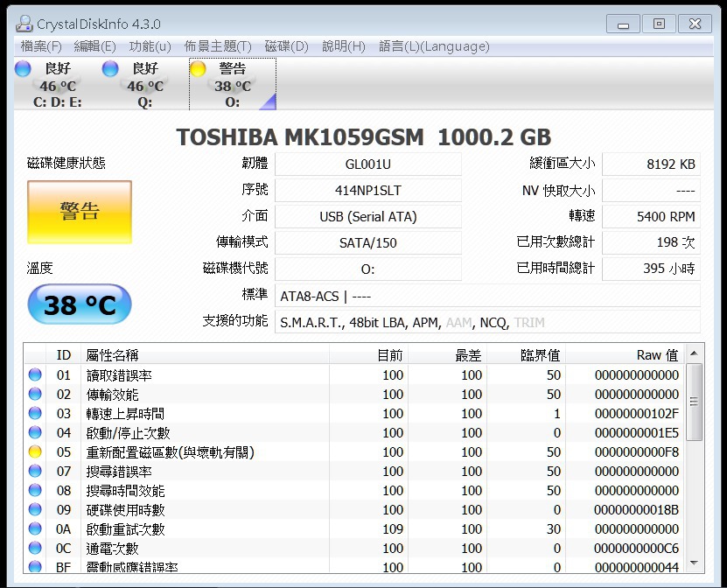Click the yellow caution dot for ID 05

35,451
